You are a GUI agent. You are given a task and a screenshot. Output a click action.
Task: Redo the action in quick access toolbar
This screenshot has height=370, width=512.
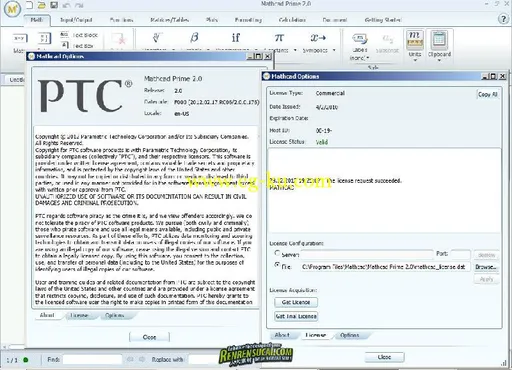point(79,5)
